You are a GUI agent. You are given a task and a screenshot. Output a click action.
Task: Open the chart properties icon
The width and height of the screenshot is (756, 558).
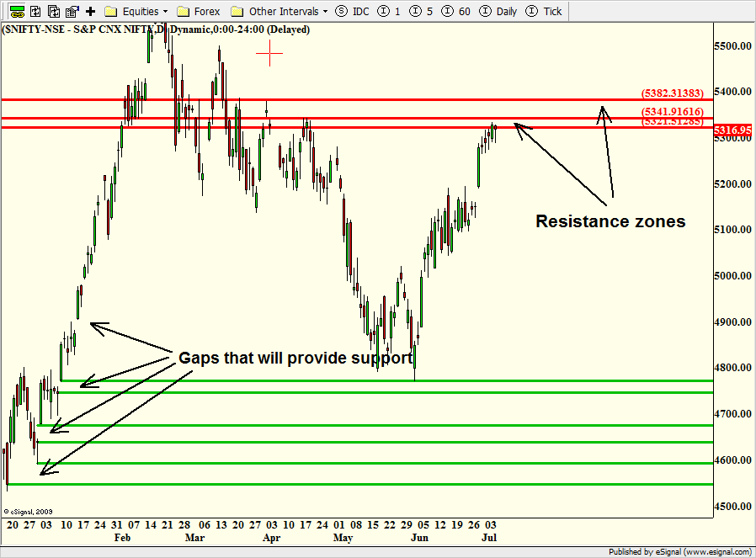72,12
